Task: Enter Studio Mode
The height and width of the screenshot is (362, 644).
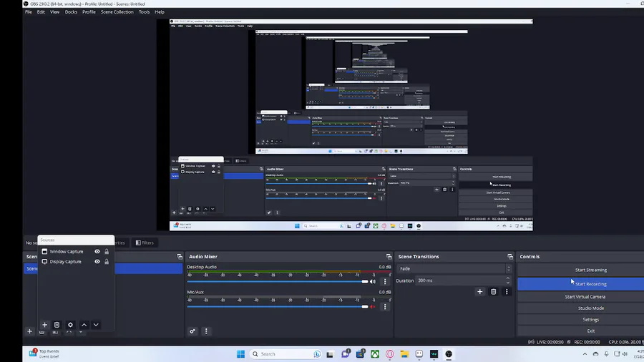Action: coord(581,308)
